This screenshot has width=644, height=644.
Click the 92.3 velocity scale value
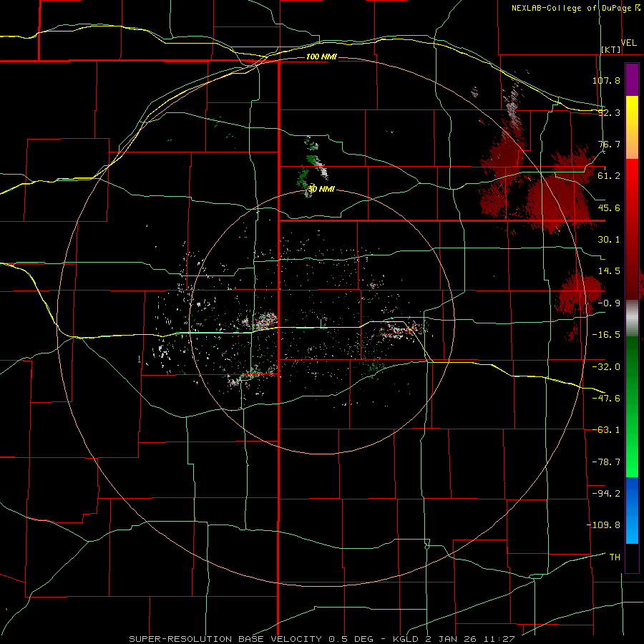(609, 112)
